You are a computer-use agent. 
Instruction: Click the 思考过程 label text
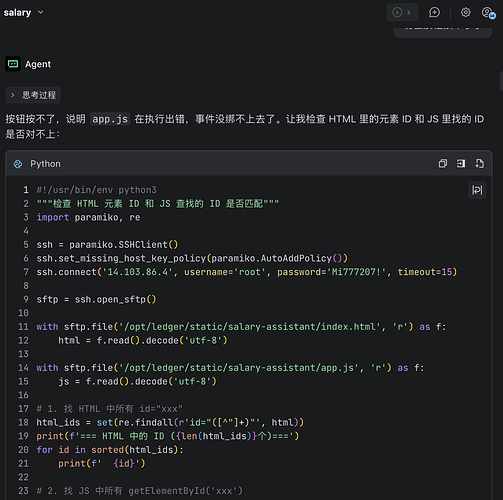(x=39, y=95)
